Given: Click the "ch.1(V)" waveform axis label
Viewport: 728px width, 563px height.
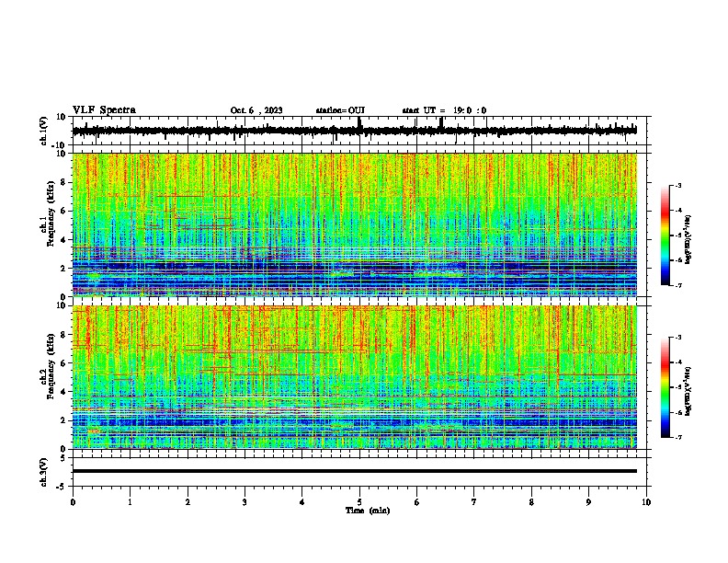Looking at the screenshot, I should tap(44, 131).
